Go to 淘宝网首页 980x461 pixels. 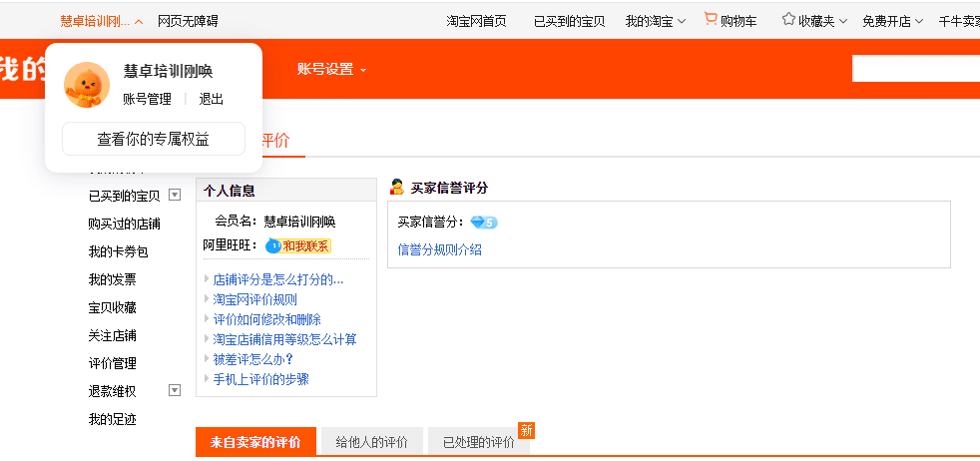pyautogui.click(x=476, y=21)
